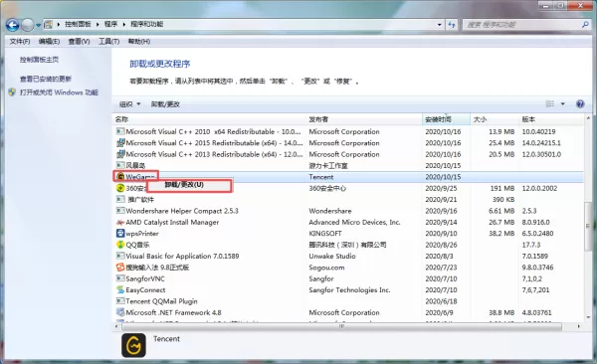Open the 组织 dropdown in toolbar

click(x=129, y=104)
